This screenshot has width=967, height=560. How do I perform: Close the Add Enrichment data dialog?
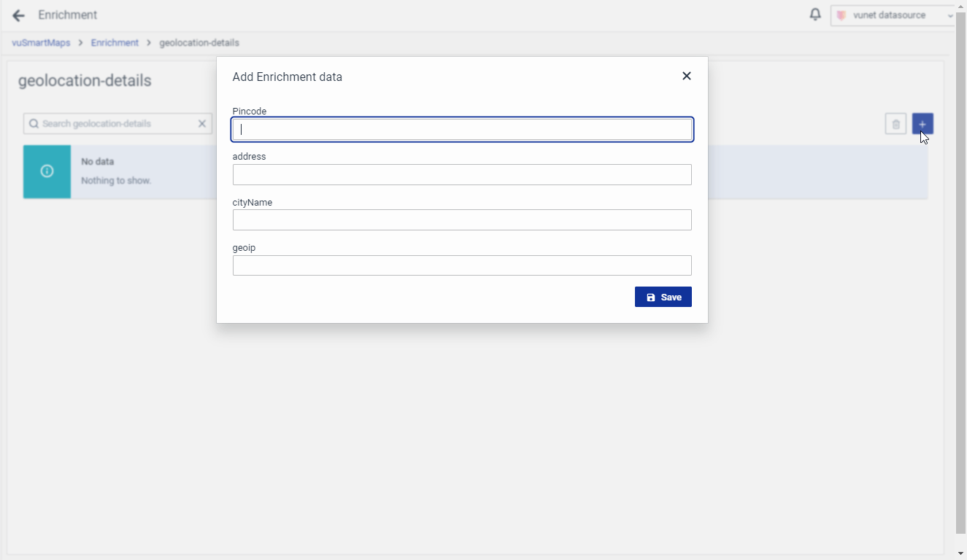pyautogui.click(x=686, y=76)
